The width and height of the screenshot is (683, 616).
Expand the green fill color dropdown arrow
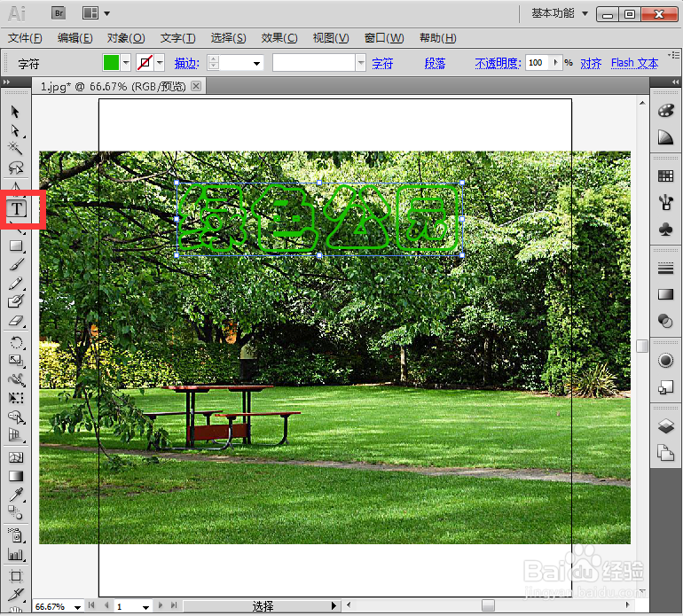(126, 63)
